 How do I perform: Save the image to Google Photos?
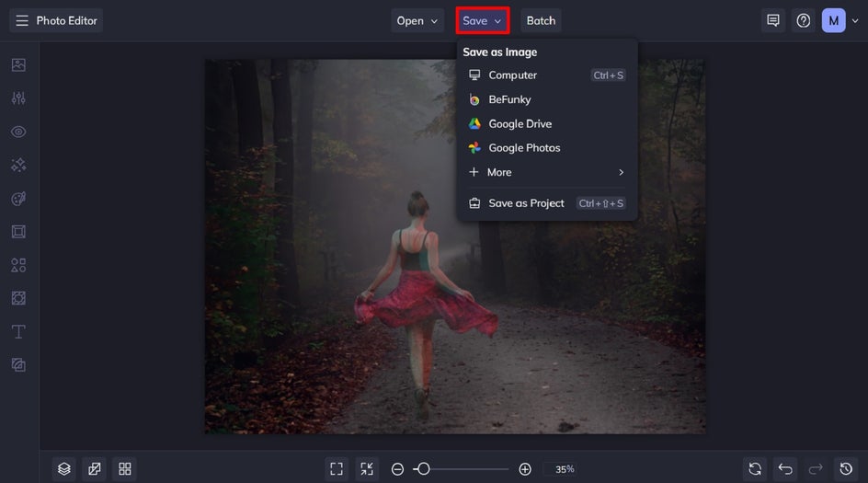coord(546,148)
